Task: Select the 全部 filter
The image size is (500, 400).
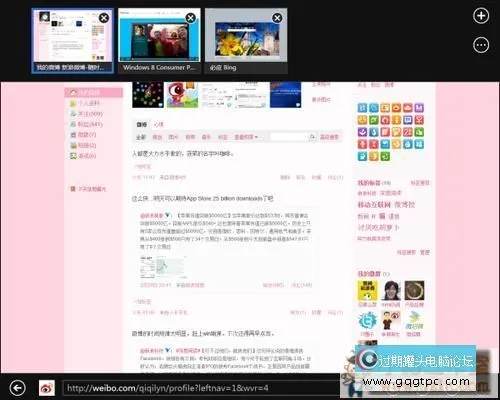Action: 141,137
